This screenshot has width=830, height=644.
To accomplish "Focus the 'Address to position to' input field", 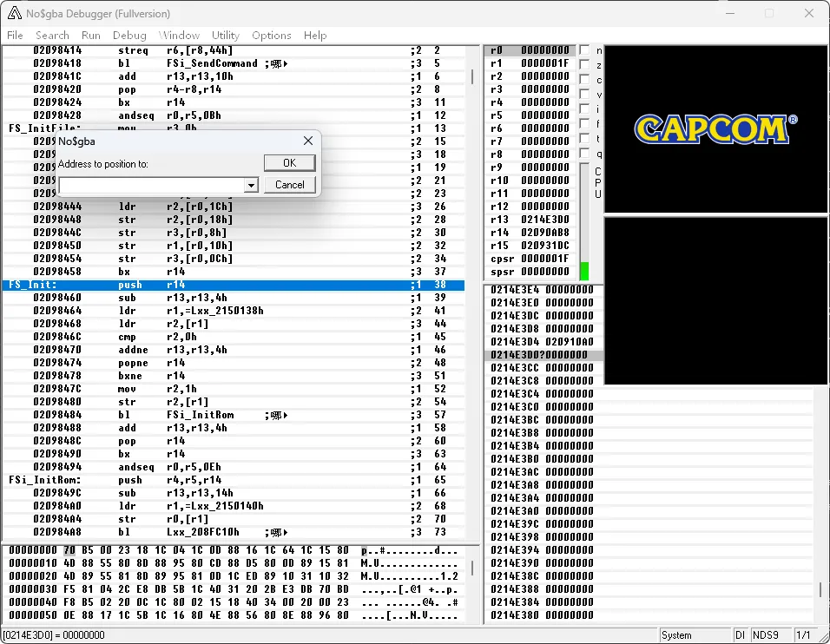I will (x=151, y=185).
